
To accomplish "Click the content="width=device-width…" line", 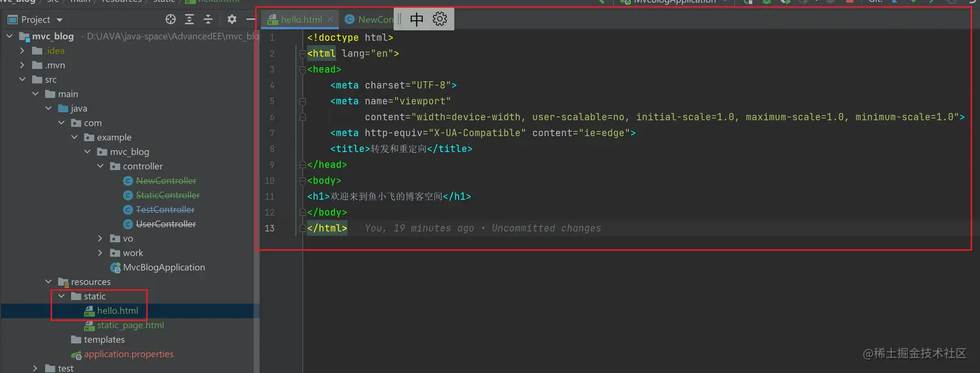I will (665, 117).
